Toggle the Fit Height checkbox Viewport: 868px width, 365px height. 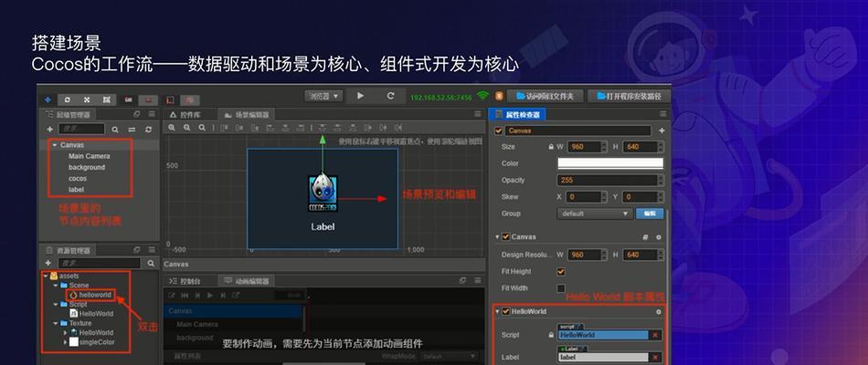point(561,272)
